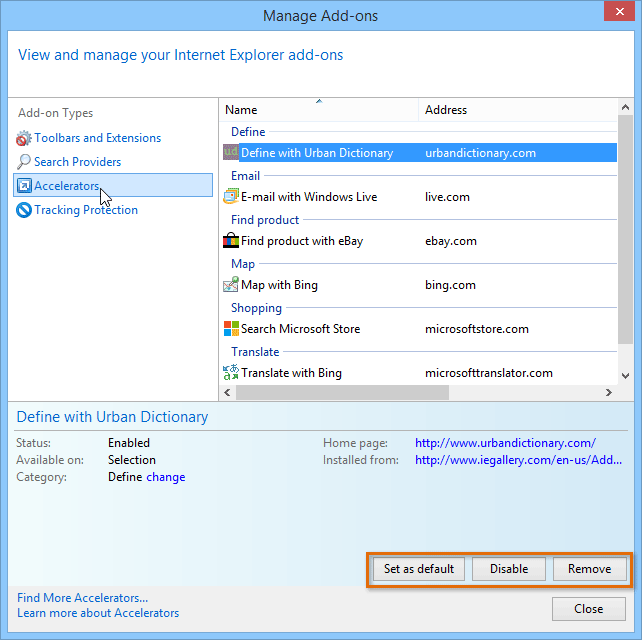Click the Close button

[x=589, y=609]
